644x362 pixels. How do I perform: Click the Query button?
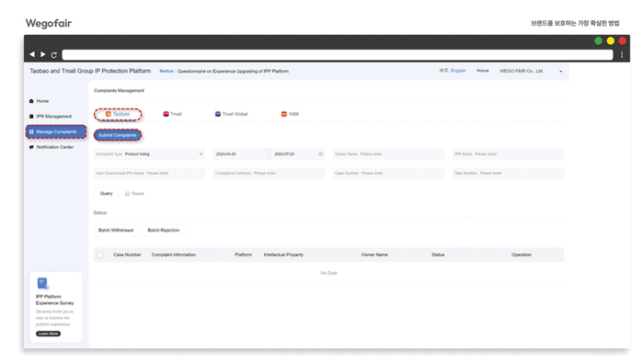pos(107,194)
